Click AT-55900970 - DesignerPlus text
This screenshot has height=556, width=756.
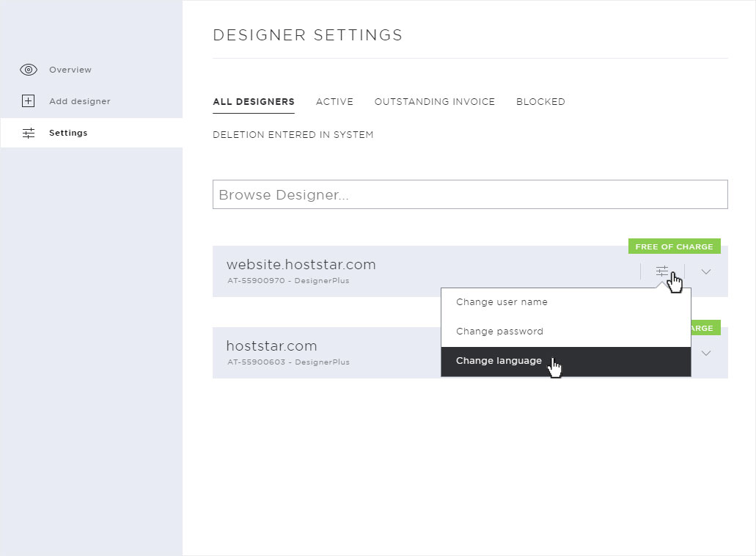pos(288,281)
